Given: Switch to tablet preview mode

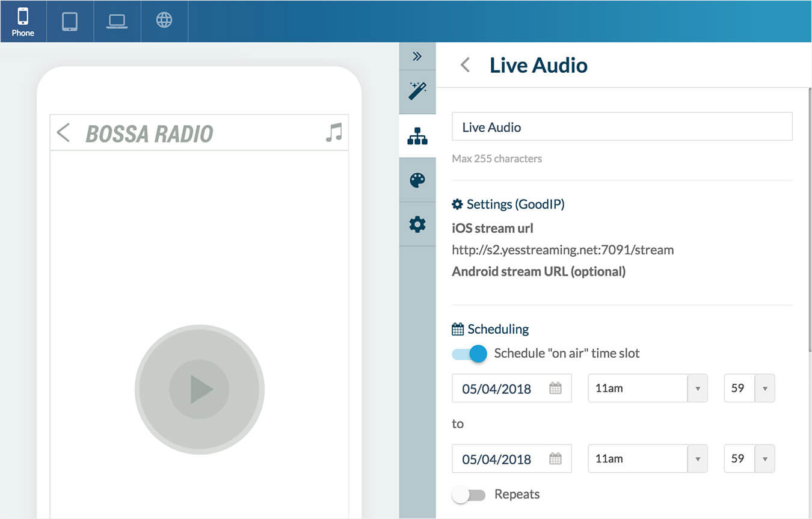Looking at the screenshot, I should [70, 21].
